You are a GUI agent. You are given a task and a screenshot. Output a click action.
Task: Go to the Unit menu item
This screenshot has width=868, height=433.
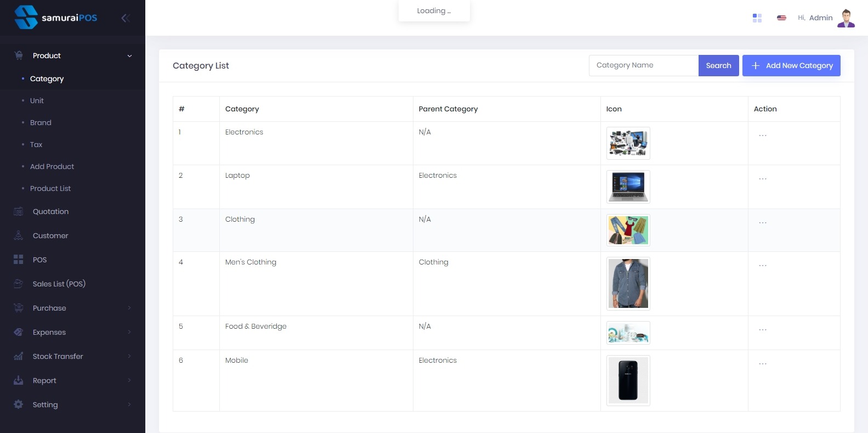[37, 101]
